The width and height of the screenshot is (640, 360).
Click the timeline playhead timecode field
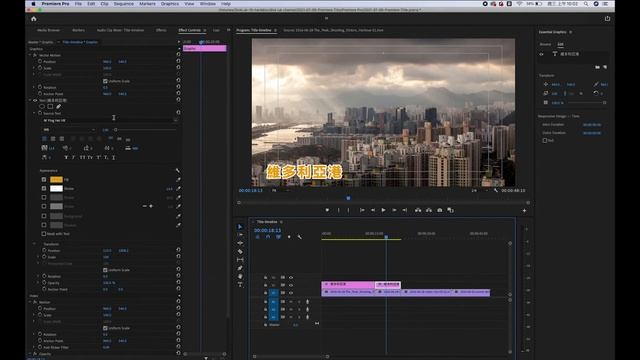tap(267, 230)
